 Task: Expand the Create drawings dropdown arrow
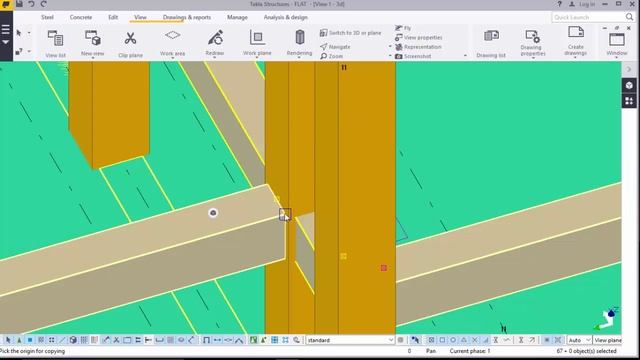(576, 58)
